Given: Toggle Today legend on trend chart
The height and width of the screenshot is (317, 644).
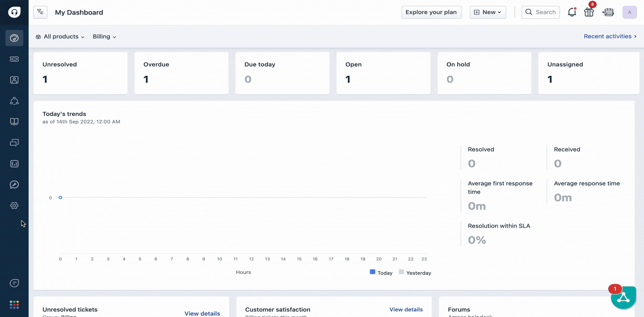Looking at the screenshot, I should [381, 272].
